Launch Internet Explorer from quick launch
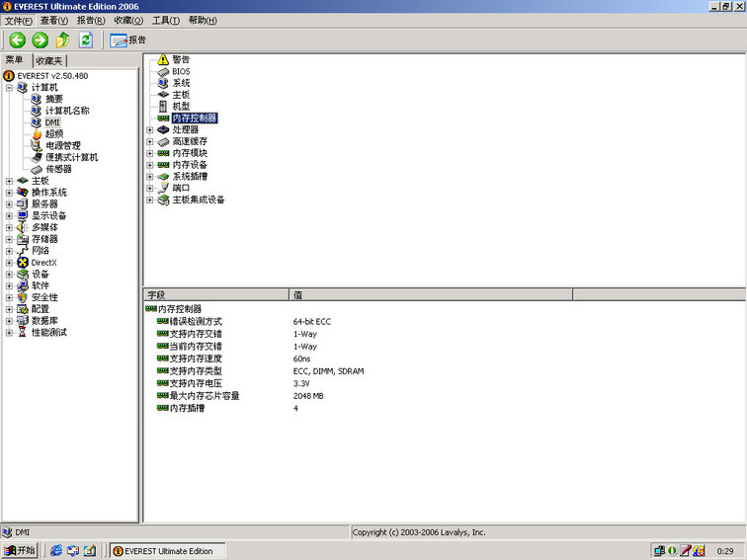This screenshot has width=747, height=560. [x=56, y=550]
